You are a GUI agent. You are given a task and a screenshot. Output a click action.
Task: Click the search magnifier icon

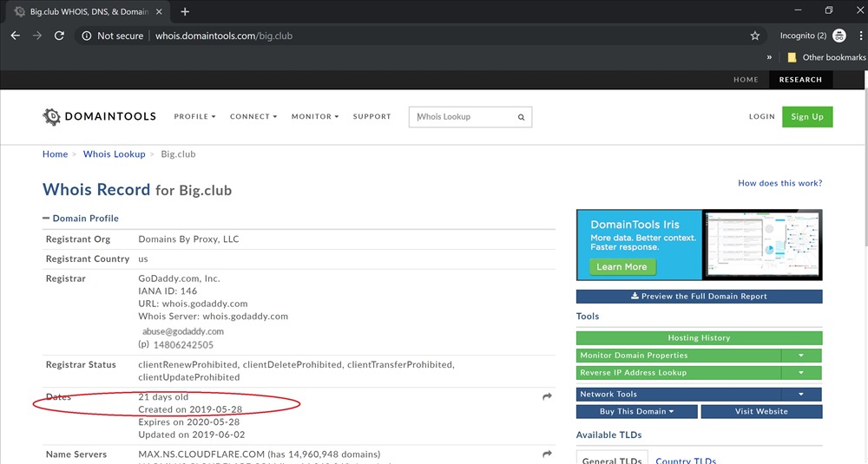pos(521,117)
